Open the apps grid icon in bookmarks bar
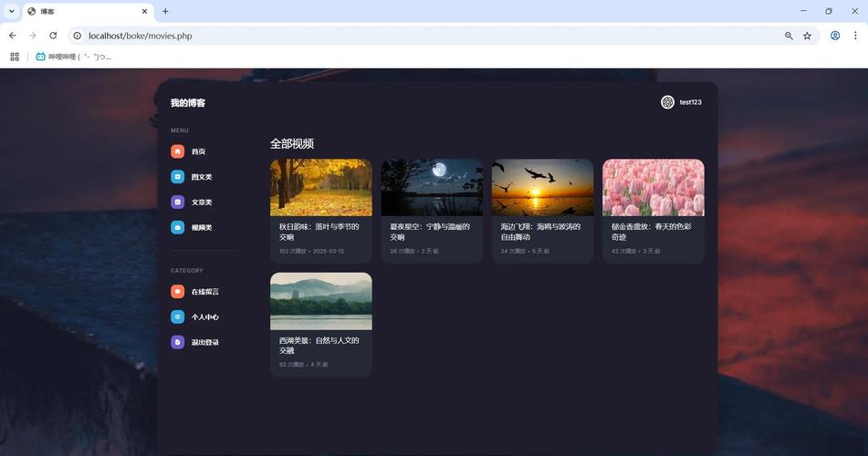Screen dimensions: 868x456 pyautogui.click(x=15, y=57)
